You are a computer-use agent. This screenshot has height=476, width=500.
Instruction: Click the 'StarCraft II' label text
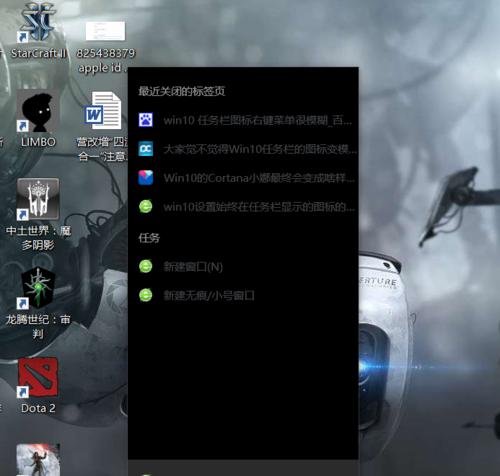pos(39,53)
